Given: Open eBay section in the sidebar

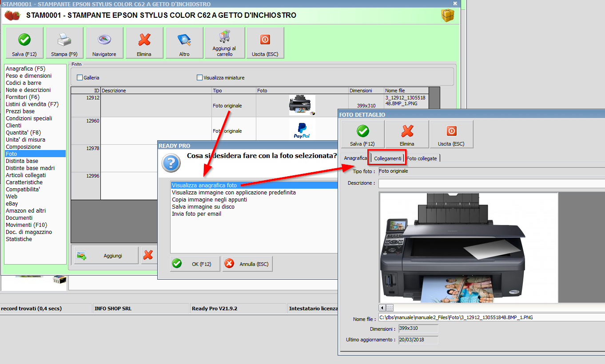Looking at the screenshot, I should pyautogui.click(x=35, y=204).
